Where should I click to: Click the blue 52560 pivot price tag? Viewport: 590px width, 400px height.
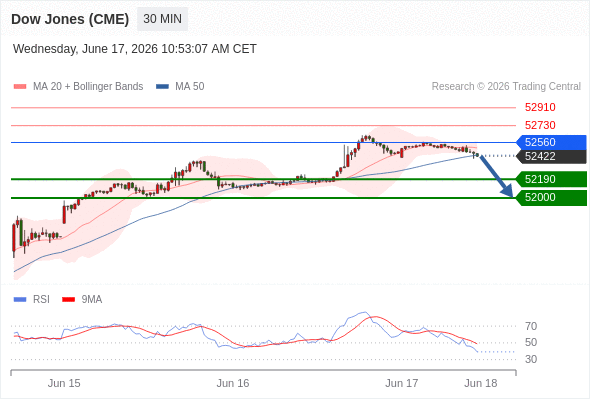tap(551, 142)
